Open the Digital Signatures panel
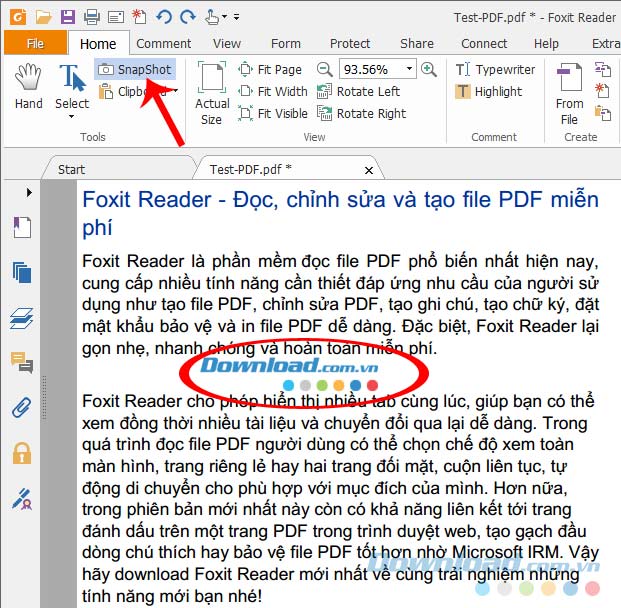621x608 pixels. [x=22, y=499]
